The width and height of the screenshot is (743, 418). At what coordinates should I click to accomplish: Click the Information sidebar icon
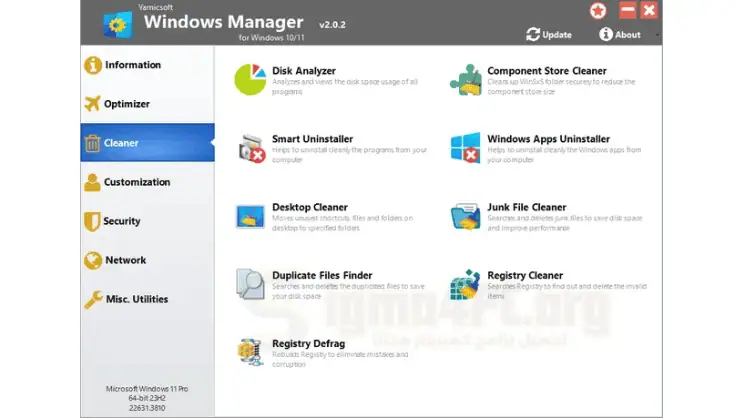pyautogui.click(x=93, y=65)
